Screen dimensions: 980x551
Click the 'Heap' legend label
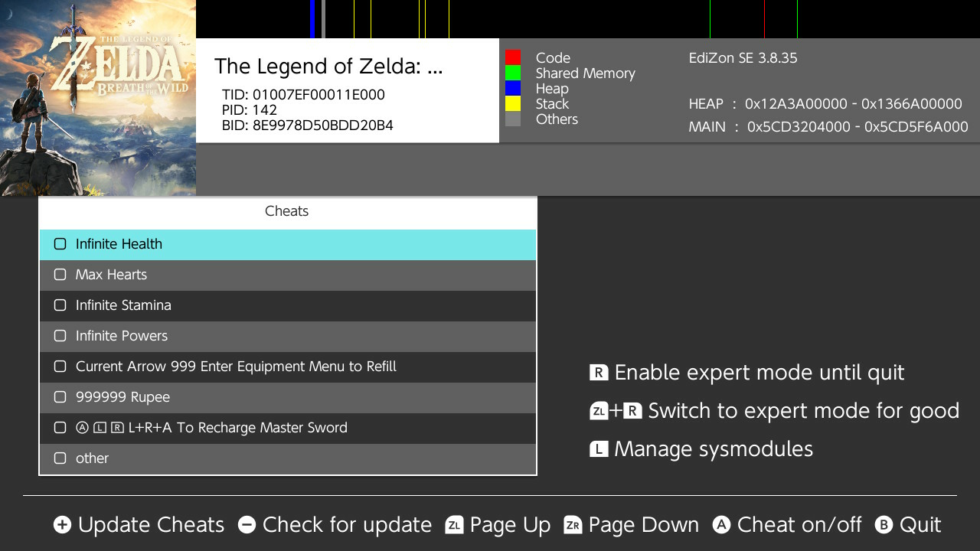click(552, 89)
